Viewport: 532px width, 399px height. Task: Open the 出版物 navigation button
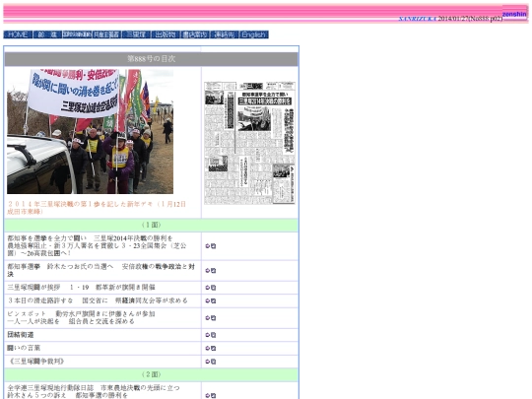click(x=166, y=34)
